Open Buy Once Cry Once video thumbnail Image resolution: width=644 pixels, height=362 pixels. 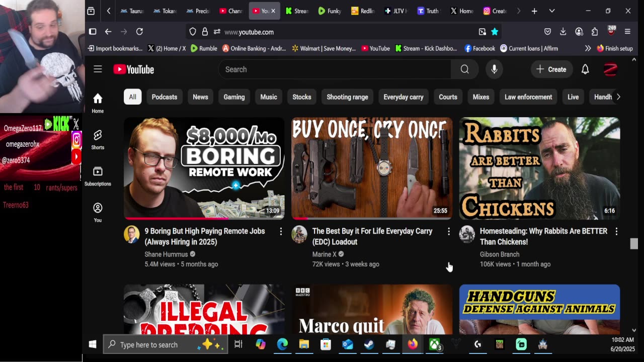pos(372,168)
